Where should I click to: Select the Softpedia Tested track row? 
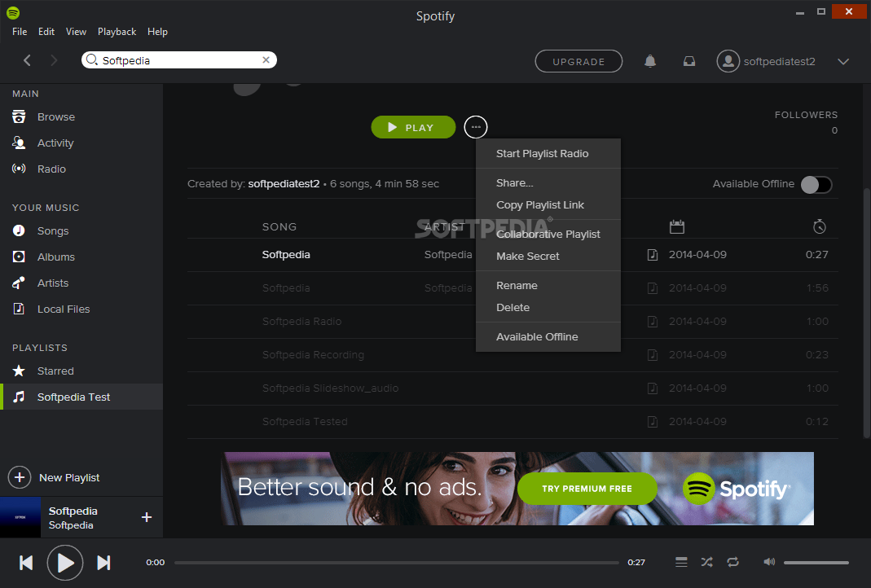512,421
